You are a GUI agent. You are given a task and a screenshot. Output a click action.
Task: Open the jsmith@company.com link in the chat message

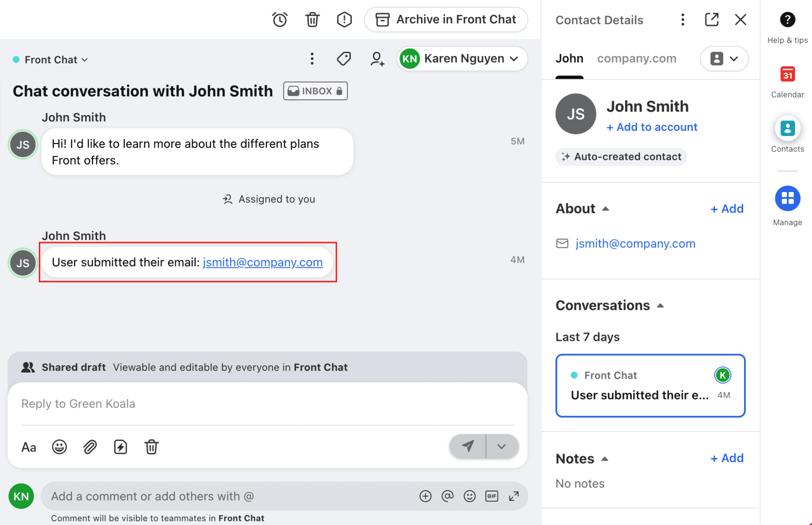click(262, 262)
